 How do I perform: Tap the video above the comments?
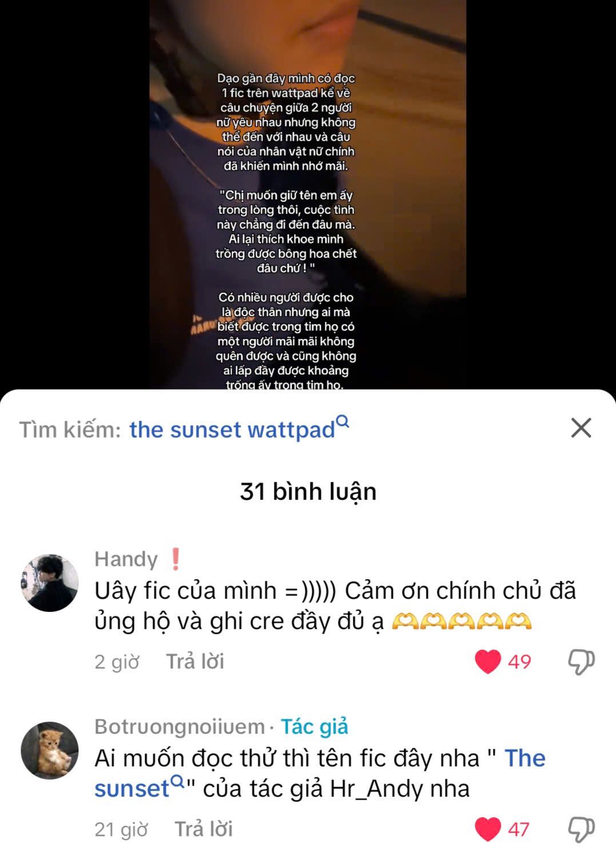308,194
